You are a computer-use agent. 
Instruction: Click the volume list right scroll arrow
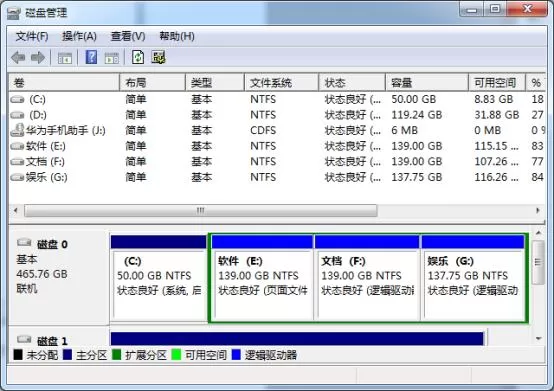coord(538,211)
